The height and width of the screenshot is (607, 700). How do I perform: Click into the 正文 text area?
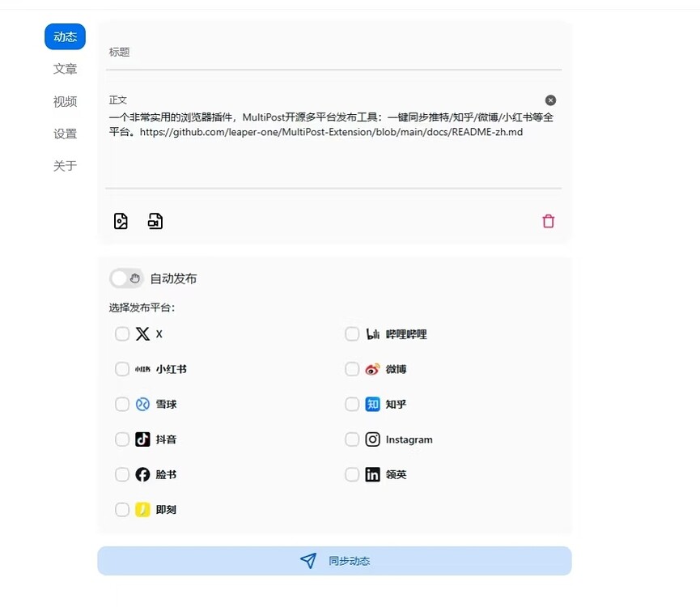coord(333,140)
